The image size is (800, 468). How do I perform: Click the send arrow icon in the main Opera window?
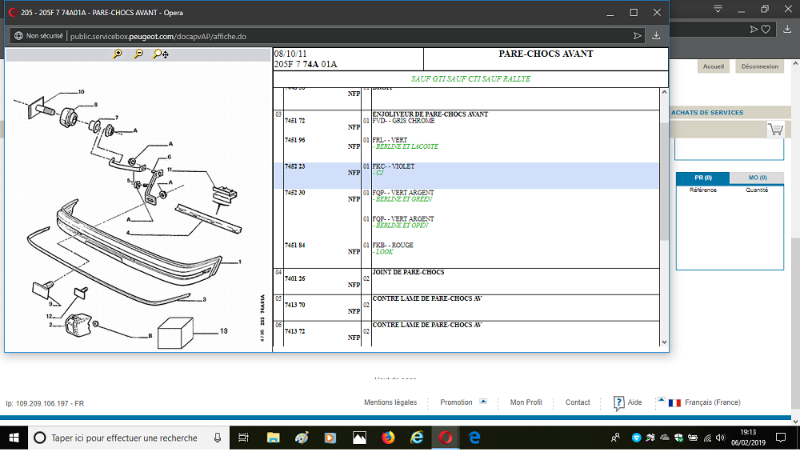[754, 30]
